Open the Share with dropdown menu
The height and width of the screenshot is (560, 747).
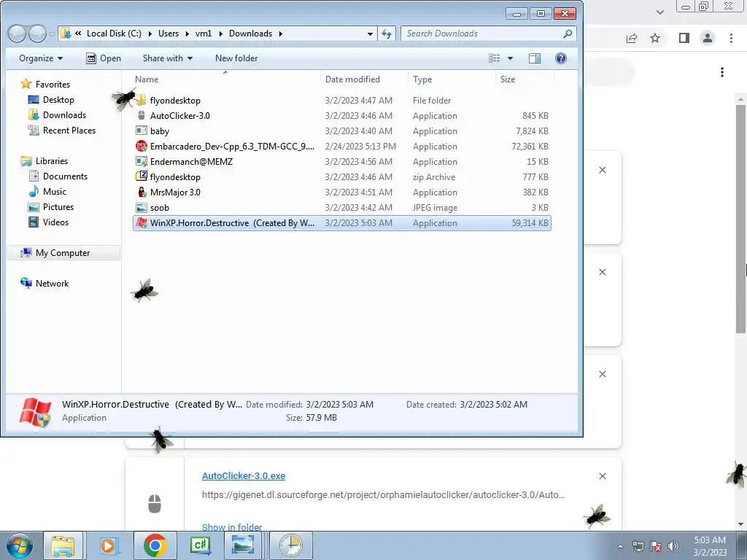tap(168, 58)
